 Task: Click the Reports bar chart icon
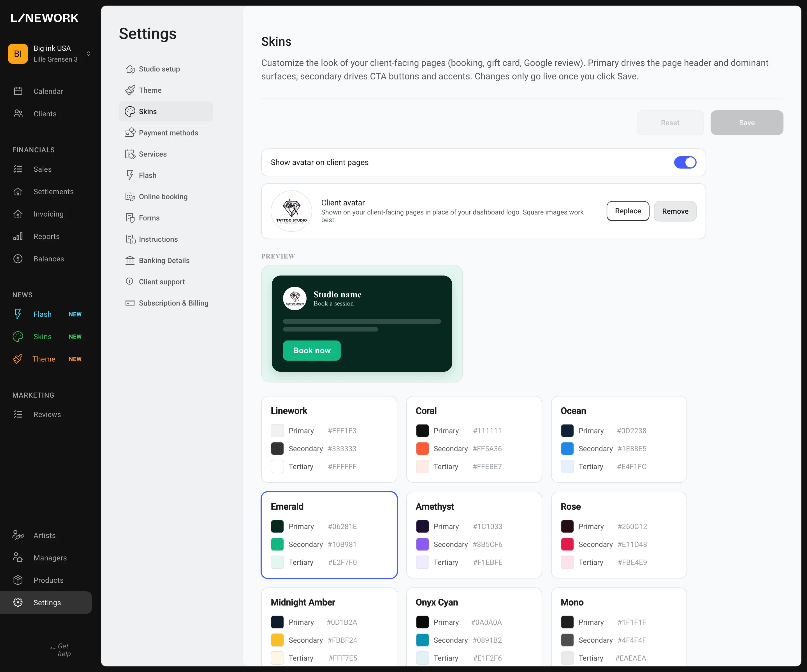pos(18,237)
